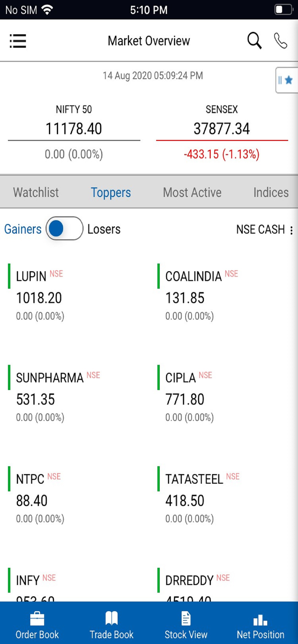Open the starred favorites side tab

[286, 80]
